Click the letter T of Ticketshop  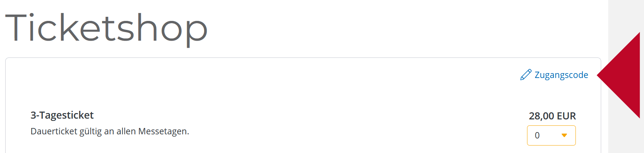point(16,28)
